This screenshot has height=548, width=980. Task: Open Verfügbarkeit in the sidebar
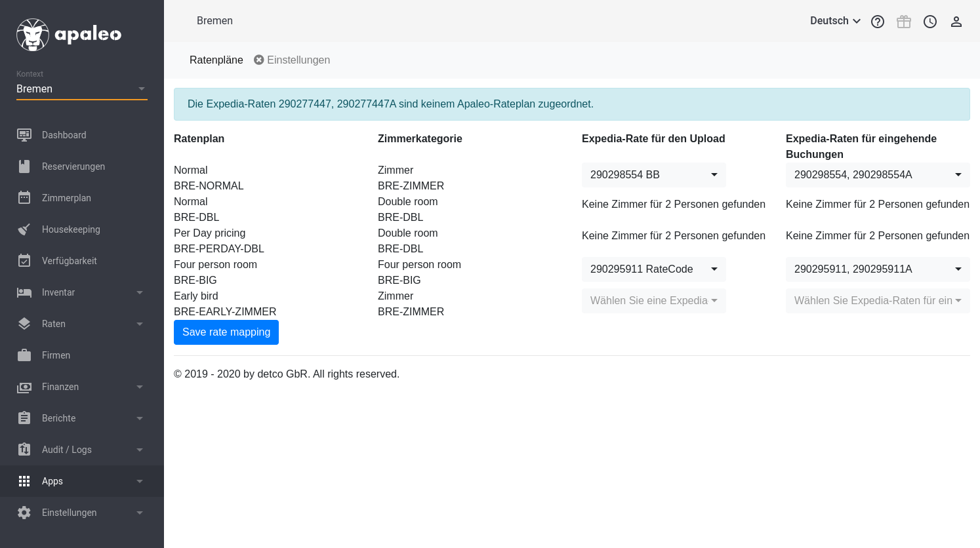click(69, 261)
